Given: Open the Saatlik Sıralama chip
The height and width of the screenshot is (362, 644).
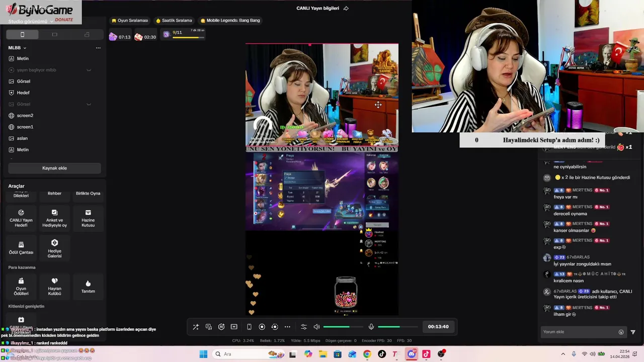Looking at the screenshot, I should (174, 21).
